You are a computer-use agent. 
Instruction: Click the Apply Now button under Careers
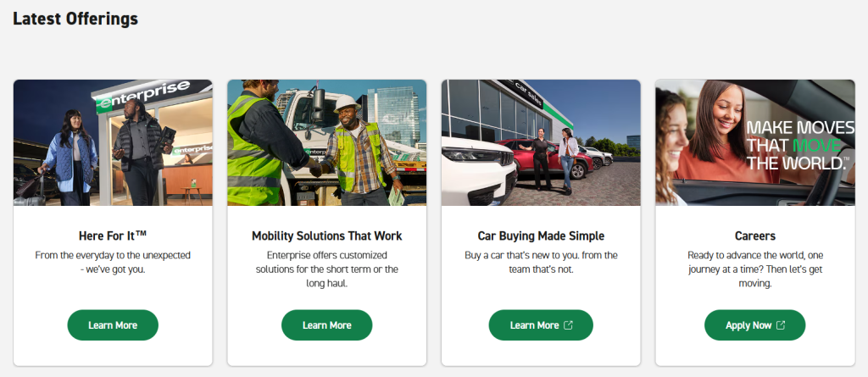click(755, 325)
